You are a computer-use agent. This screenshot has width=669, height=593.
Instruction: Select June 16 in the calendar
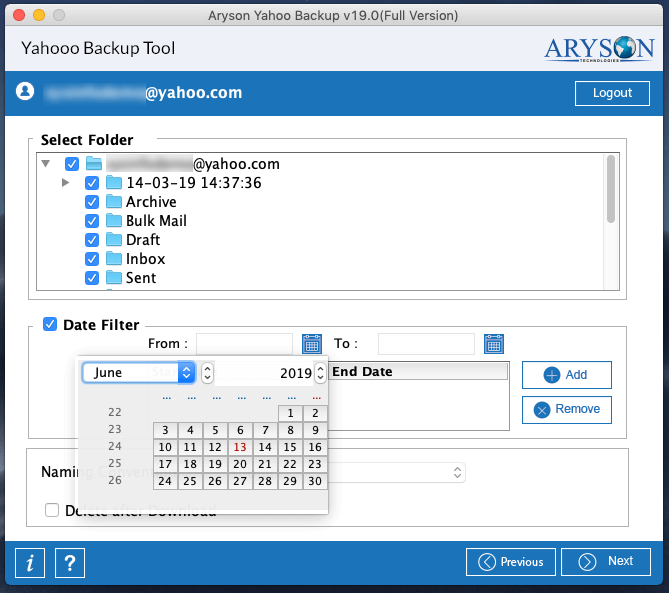pyautogui.click(x=315, y=447)
